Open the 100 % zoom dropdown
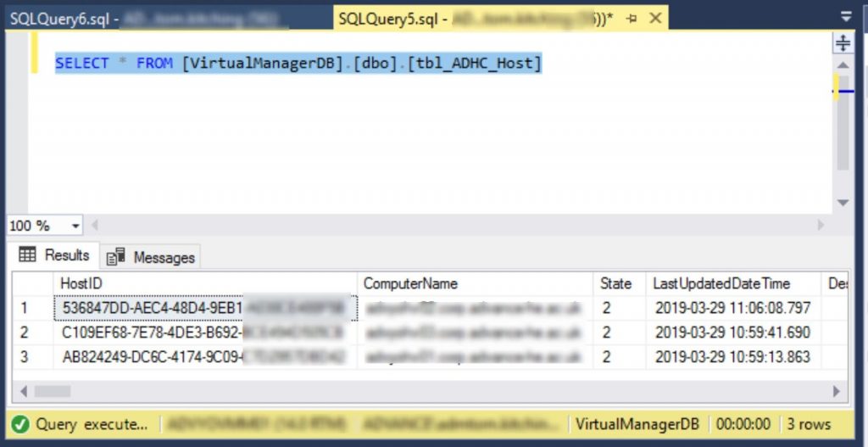868x447 pixels. pyautogui.click(x=75, y=226)
